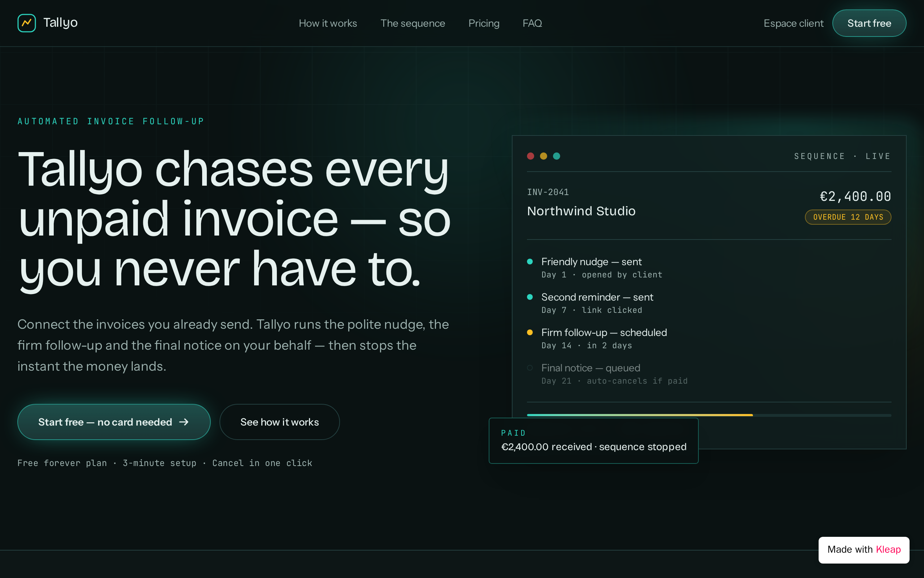Click the yellow window dot

click(x=543, y=156)
